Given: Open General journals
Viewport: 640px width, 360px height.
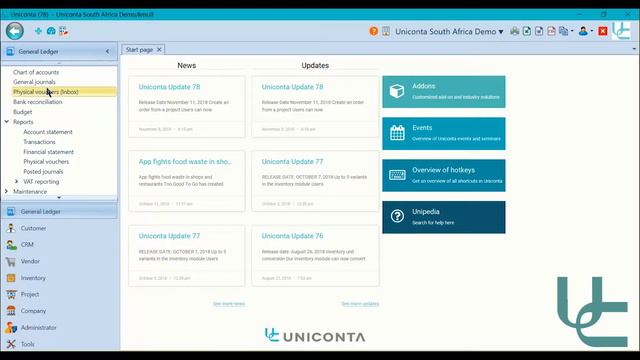Looking at the screenshot, I should (34, 82).
